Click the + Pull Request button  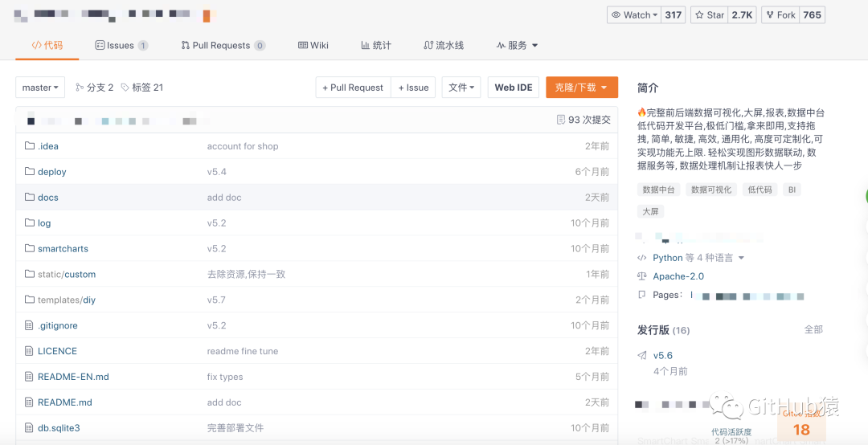[353, 88]
